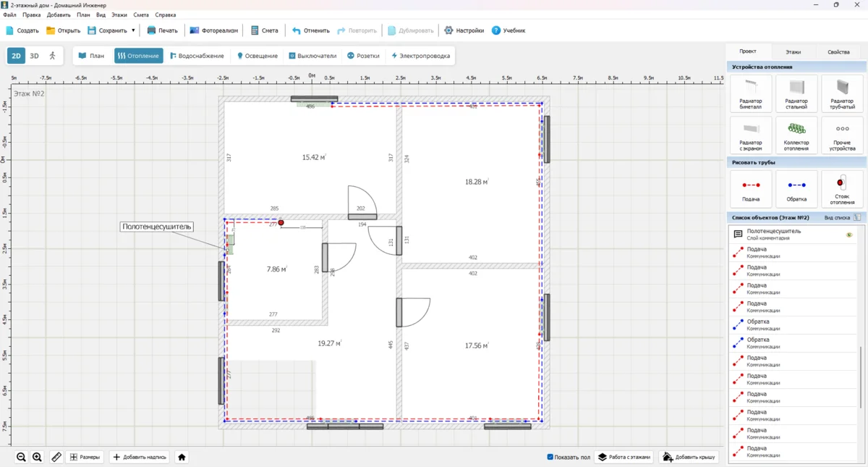Switch to the Электропроводка wiring tab

(x=420, y=56)
